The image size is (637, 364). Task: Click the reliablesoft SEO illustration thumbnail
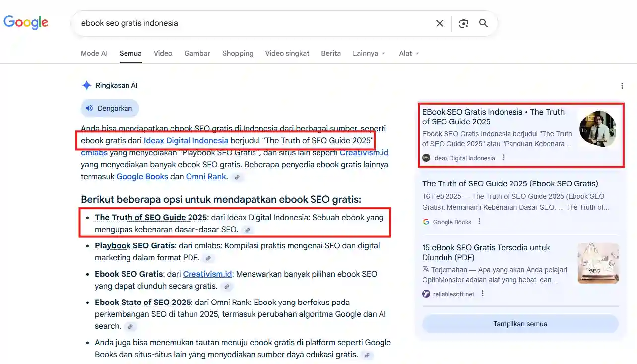[x=598, y=263]
